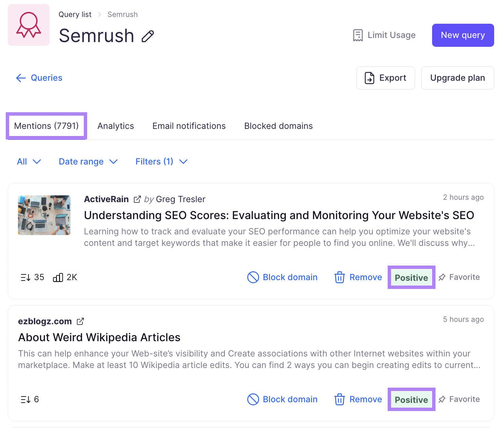This screenshot has height=428, width=504.
Task: Go back using the Queries link
Action: 39,78
